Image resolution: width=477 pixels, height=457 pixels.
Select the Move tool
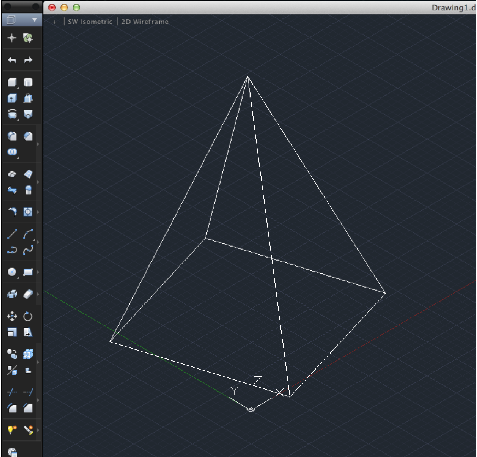click(x=12, y=316)
